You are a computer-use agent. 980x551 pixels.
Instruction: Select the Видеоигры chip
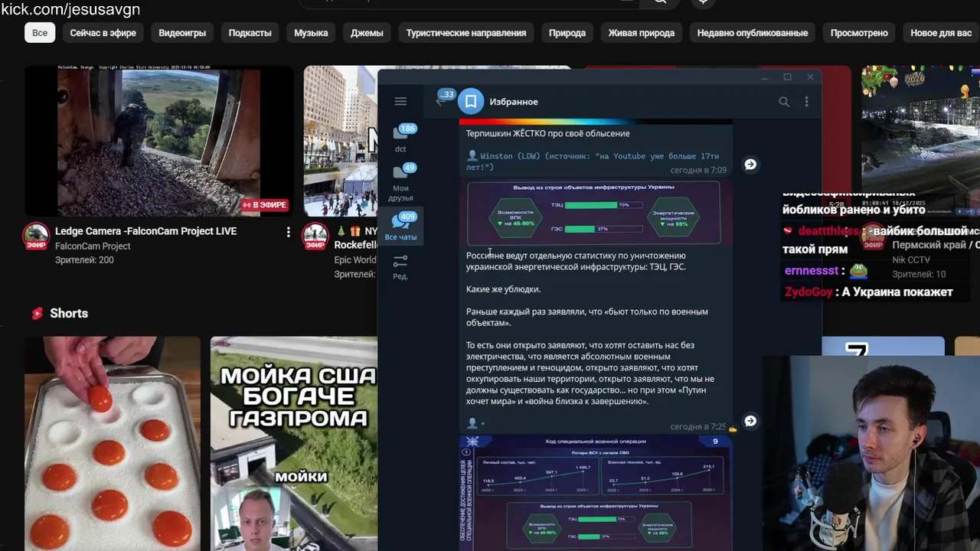182,33
